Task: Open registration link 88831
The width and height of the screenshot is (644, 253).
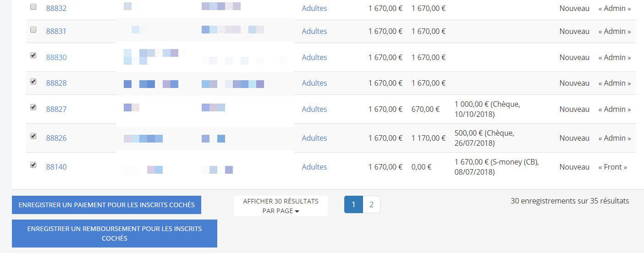Action: [x=56, y=31]
